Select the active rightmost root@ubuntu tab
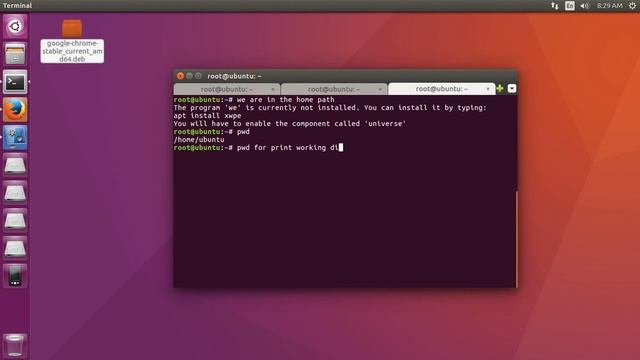 tap(442, 89)
